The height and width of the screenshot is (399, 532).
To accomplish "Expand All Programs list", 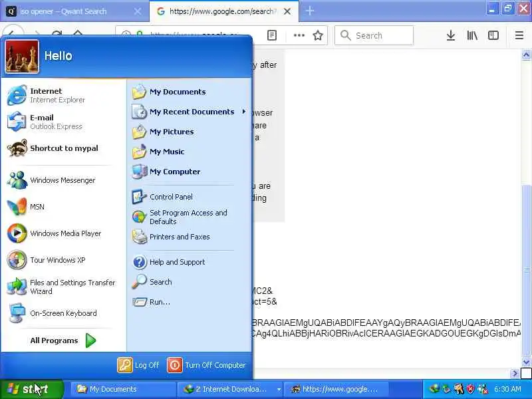I will [x=63, y=340].
